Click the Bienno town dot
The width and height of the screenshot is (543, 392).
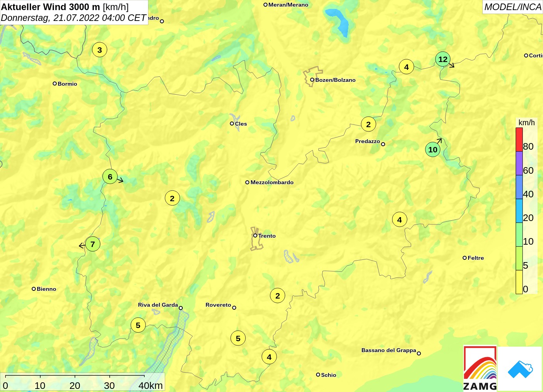pos(34,289)
